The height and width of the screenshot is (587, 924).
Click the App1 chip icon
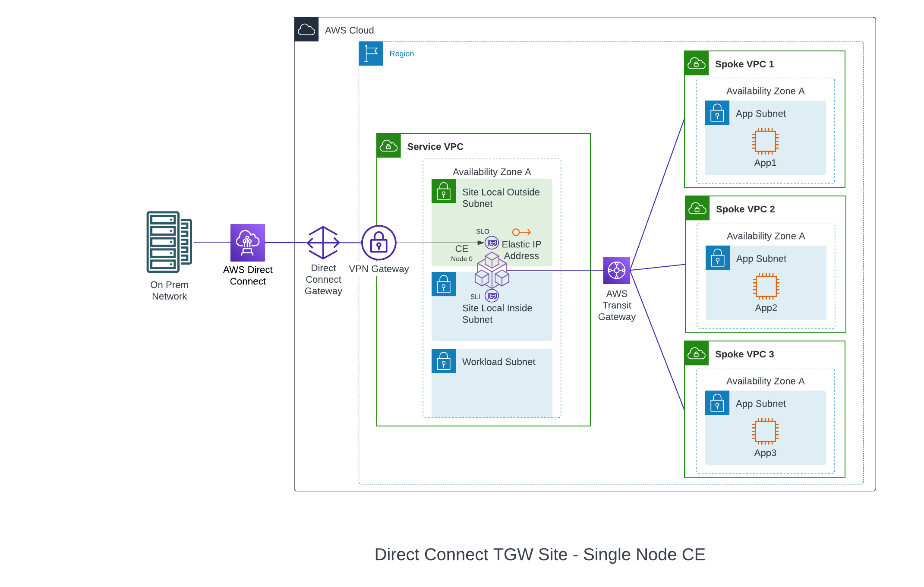765,141
